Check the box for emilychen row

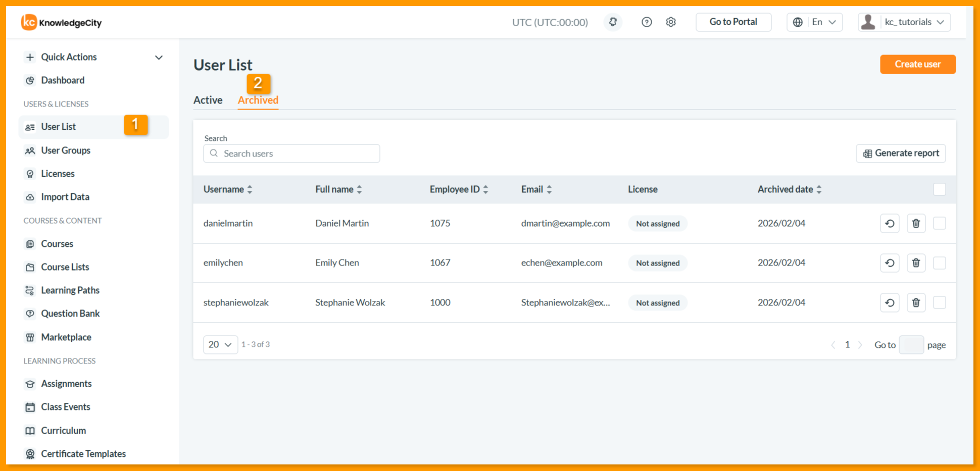940,263
